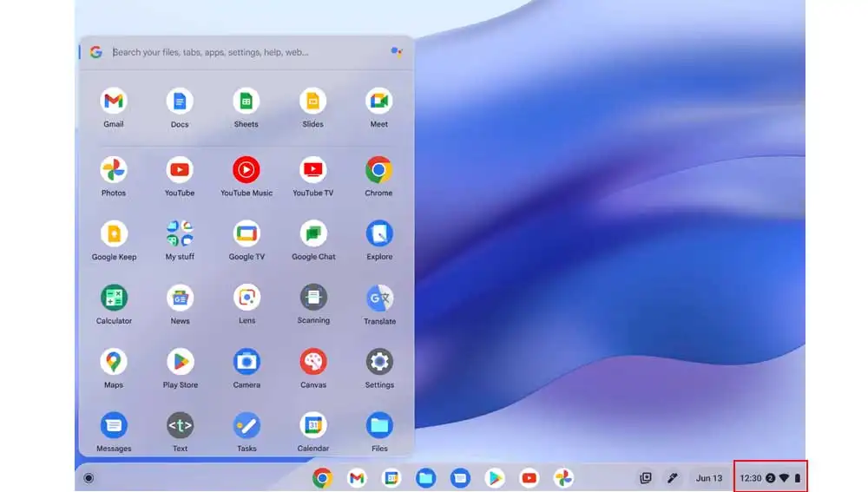Open Calendar from the shelf
The image size is (868, 492).
click(391, 477)
